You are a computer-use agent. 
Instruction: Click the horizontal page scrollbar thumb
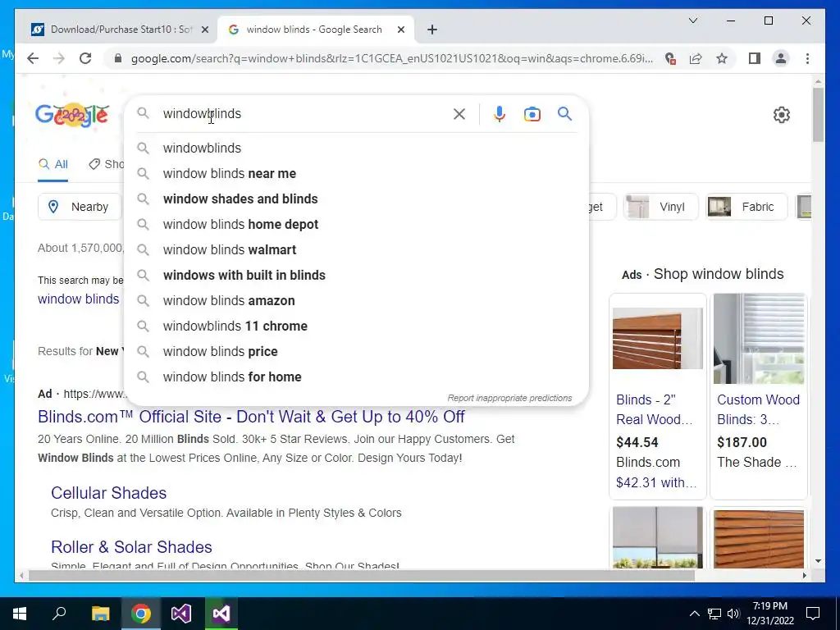tap(362, 575)
